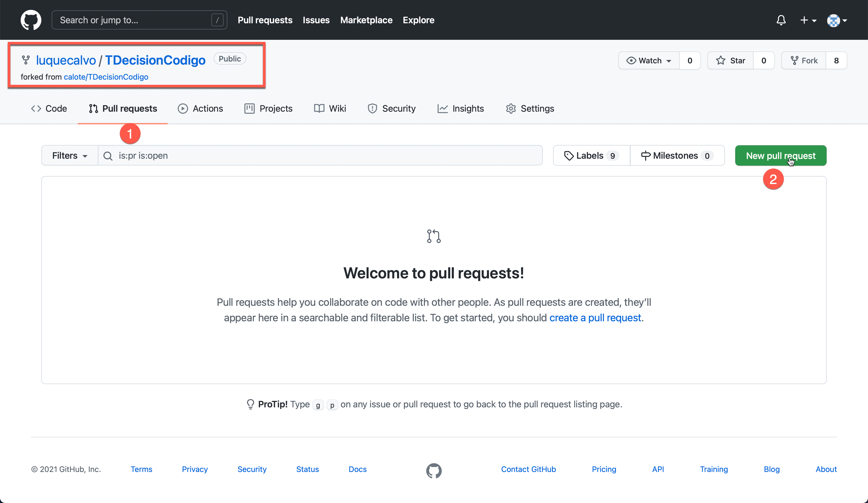Click the Public visibility badge
868x503 pixels.
(x=230, y=59)
